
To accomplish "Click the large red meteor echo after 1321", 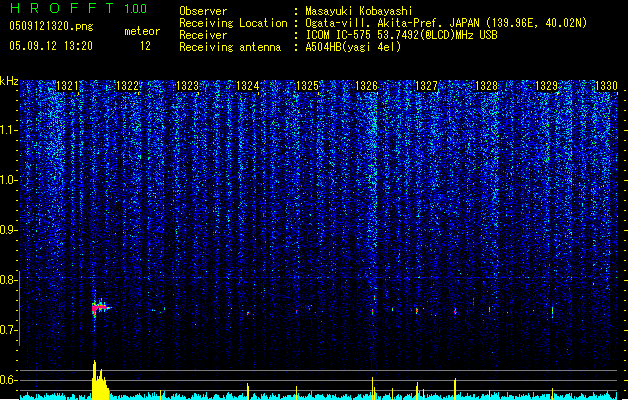I will pyautogui.click(x=99, y=308).
